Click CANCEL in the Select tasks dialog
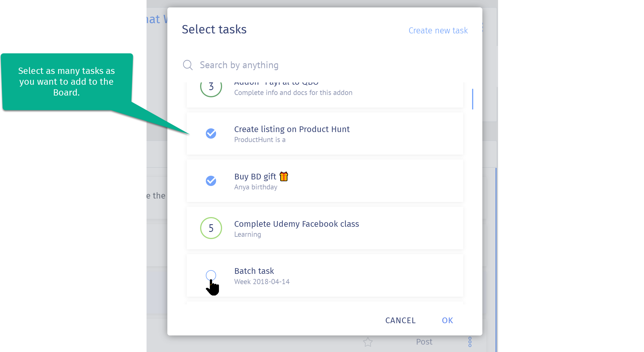The width and height of the screenshot is (644, 352). (401, 320)
